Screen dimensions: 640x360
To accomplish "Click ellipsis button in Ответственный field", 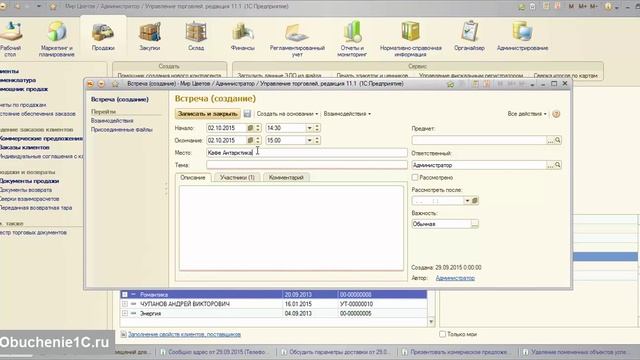I will pos(550,165).
